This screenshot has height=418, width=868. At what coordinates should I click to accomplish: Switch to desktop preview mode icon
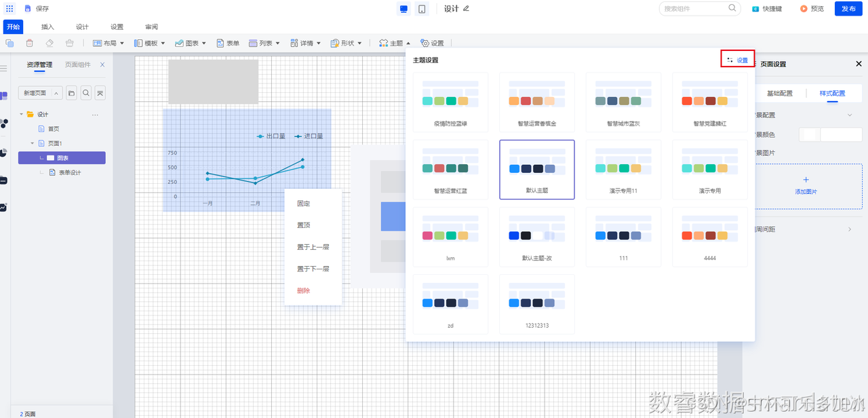[404, 9]
